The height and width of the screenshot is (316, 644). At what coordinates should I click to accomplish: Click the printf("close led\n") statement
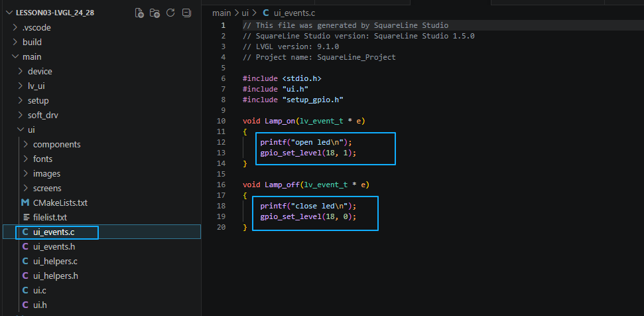308,206
